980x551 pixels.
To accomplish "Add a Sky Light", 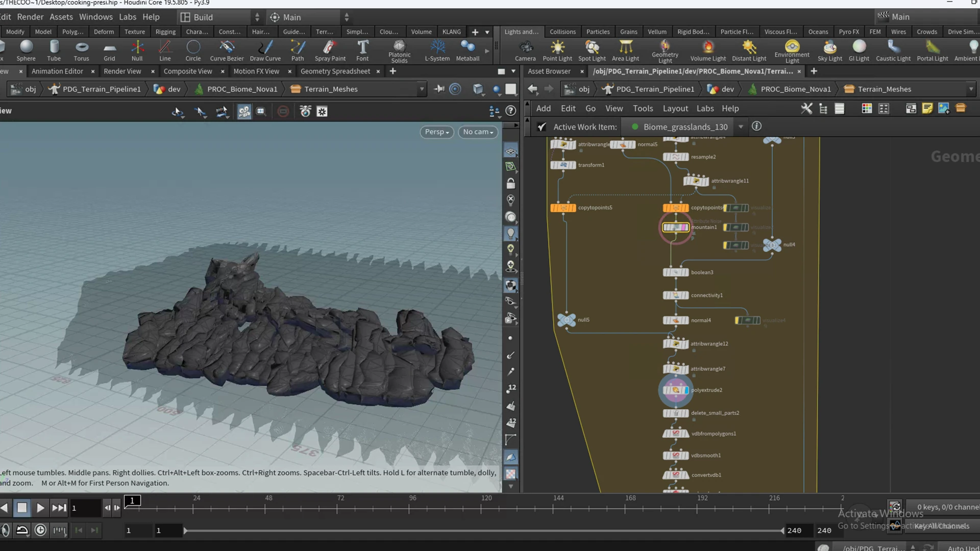I will [829, 51].
